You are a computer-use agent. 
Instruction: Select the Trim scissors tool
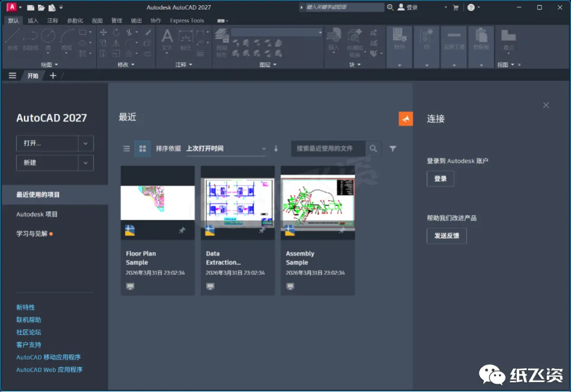point(129,32)
